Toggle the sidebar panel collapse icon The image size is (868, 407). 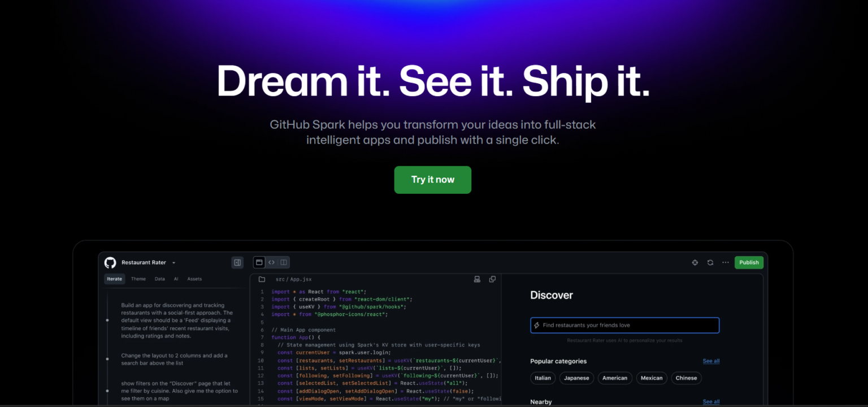click(x=237, y=262)
